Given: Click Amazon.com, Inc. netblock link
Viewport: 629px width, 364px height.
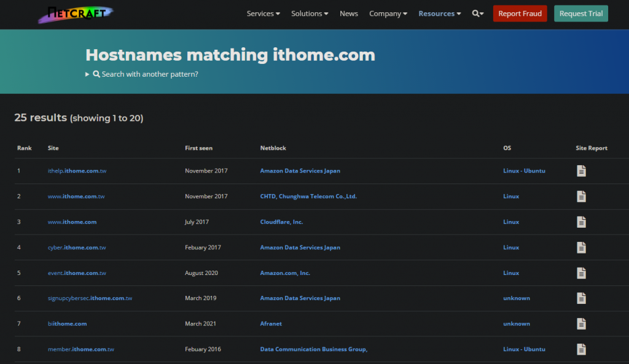Looking at the screenshot, I should click(x=285, y=273).
